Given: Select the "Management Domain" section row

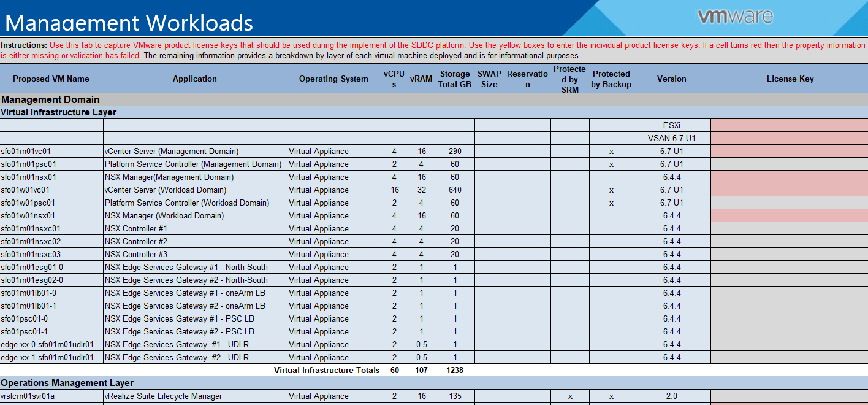Looking at the screenshot, I should (434, 99).
